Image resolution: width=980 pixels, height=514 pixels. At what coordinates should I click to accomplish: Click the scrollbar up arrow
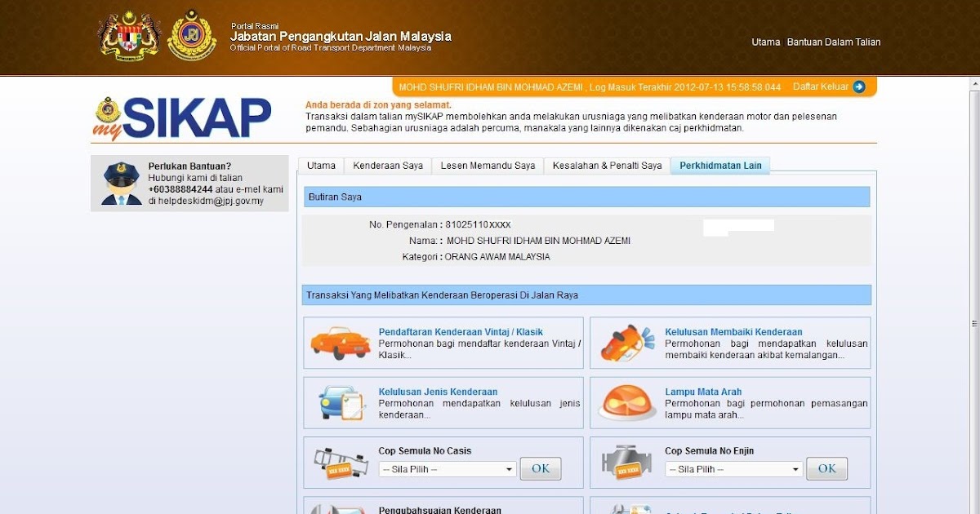[x=973, y=83]
